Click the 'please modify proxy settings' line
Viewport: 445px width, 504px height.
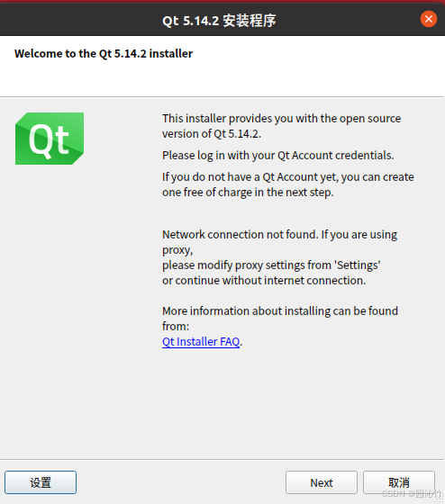(x=271, y=265)
